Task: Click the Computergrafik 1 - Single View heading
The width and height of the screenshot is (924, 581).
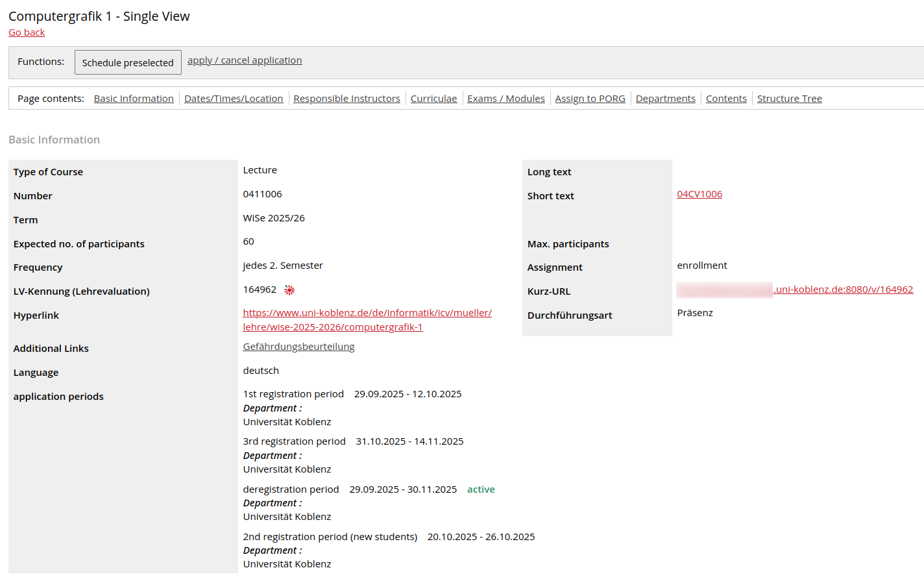Action: [x=99, y=16]
